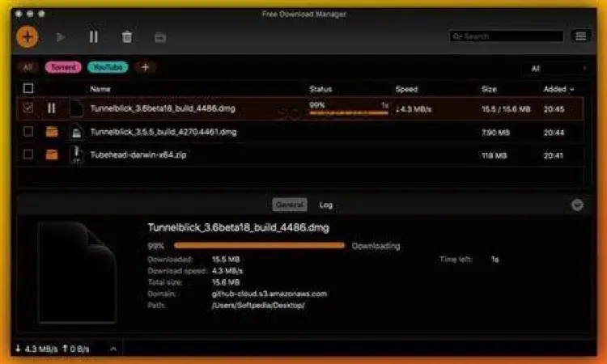Check the Tubehead-darwin-x64.zip checkbox

click(x=28, y=154)
